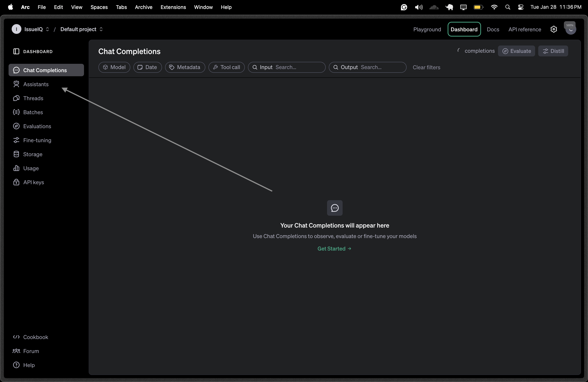The width and height of the screenshot is (588, 382).
Task: Open the Model filter dropdown
Action: coord(114,67)
